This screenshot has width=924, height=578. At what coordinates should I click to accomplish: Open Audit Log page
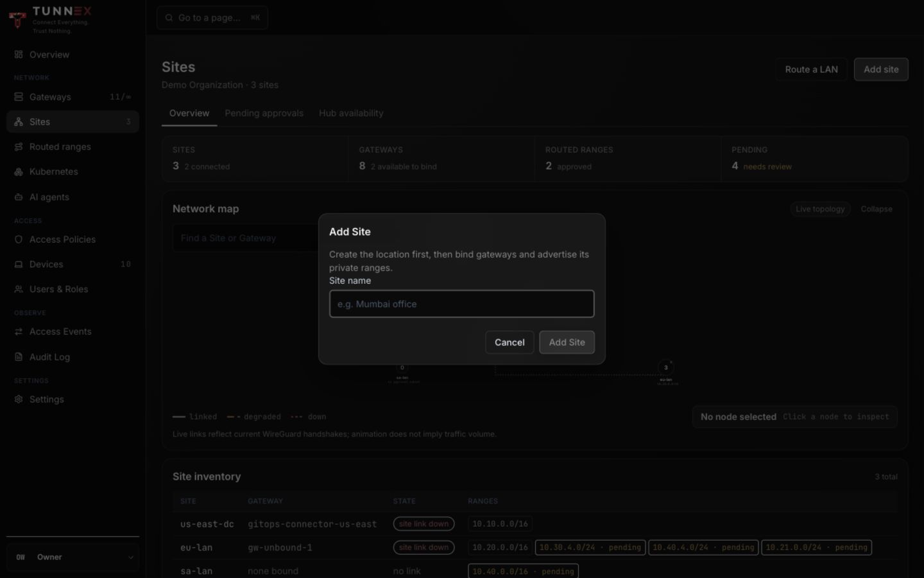(x=73, y=357)
